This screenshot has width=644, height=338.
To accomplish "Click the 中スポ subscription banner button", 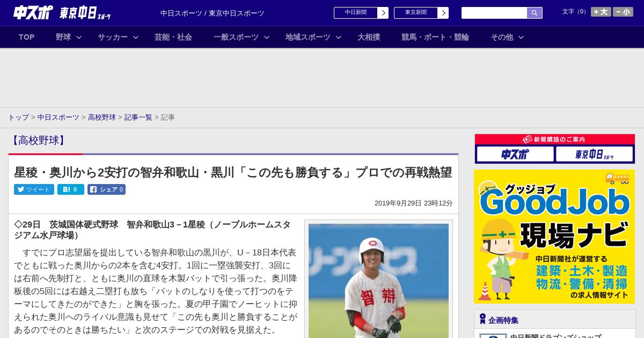I will tap(515, 155).
